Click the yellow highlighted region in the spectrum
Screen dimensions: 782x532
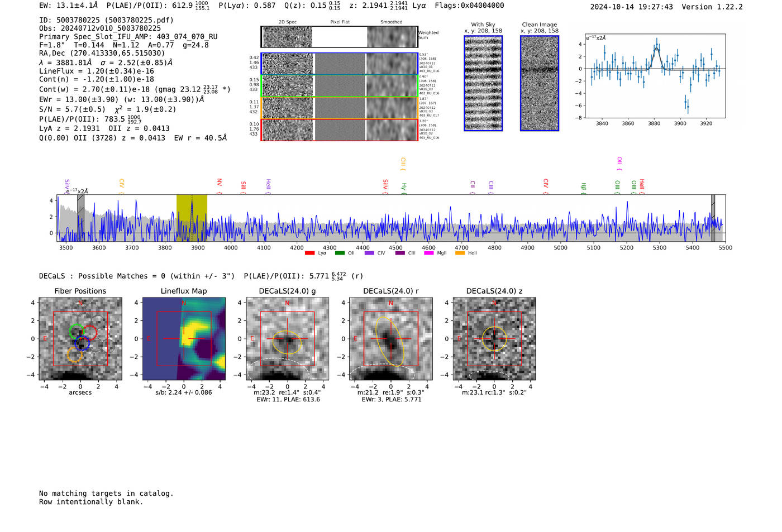pyautogui.click(x=192, y=218)
